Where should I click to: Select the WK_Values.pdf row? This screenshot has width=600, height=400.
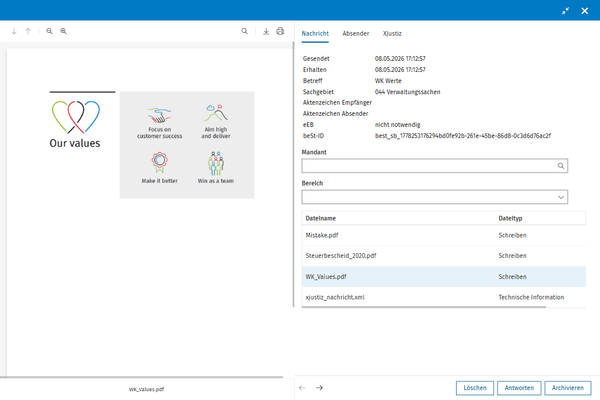pos(443,276)
